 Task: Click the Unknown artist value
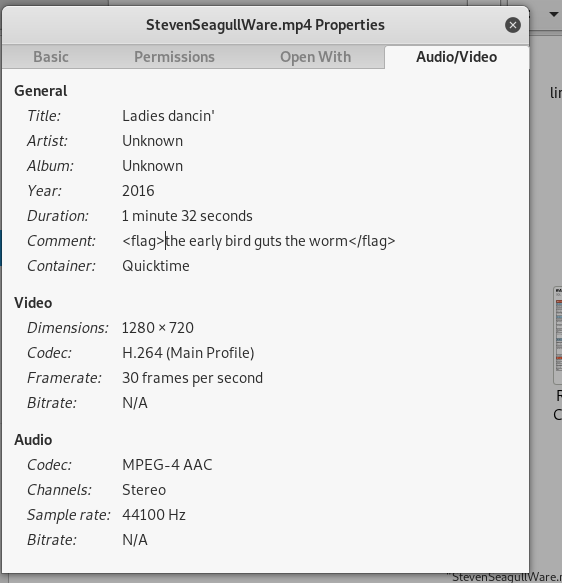click(x=152, y=141)
